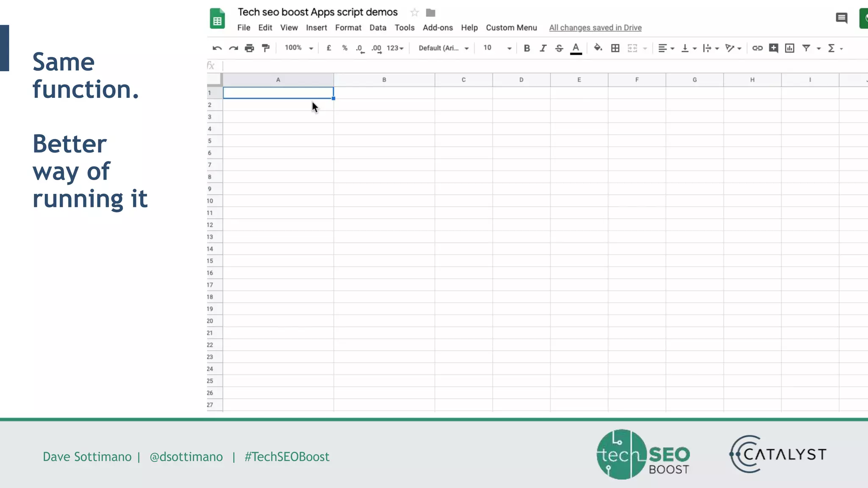Open the 100% zoom dropdown
The image size is (868, 488).
299,48
